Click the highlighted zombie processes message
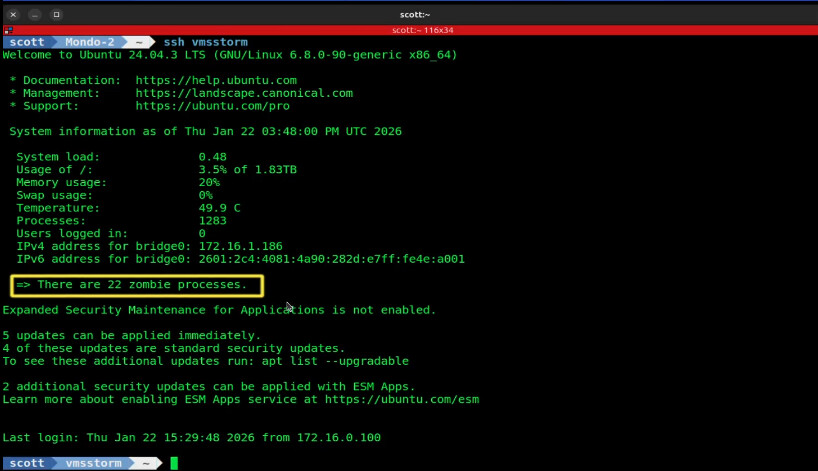This screenshot has height=471, width=818. click(x=137, y=285)
